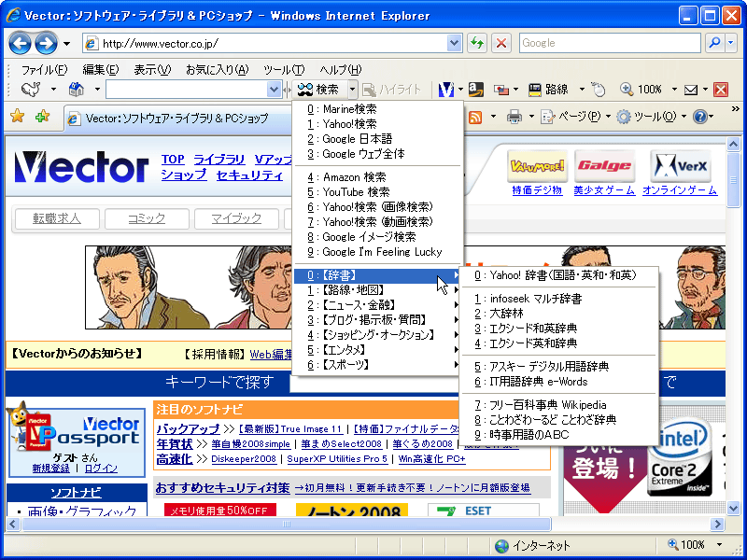Choose YouTube 検索 menu entry
747x560 pixels.
[x=377, y=192]
